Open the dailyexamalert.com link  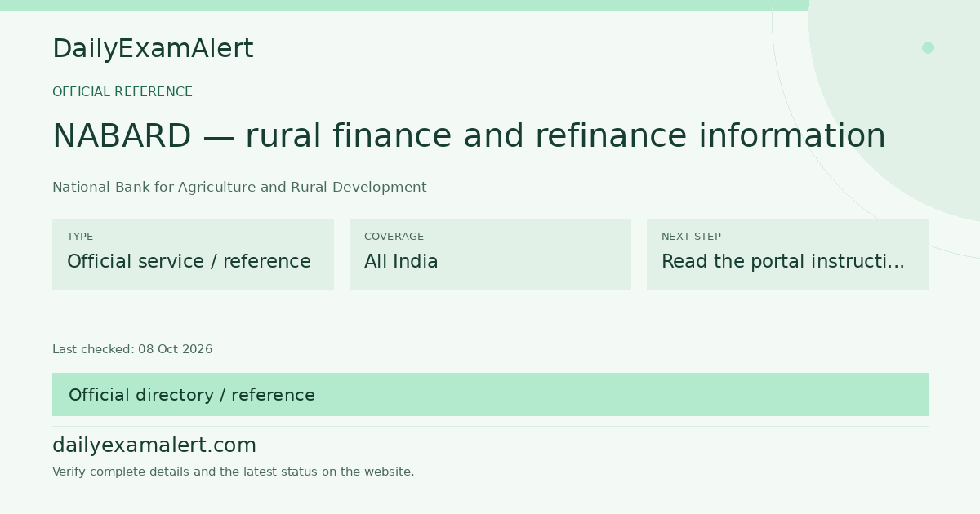tap(154, 445)
